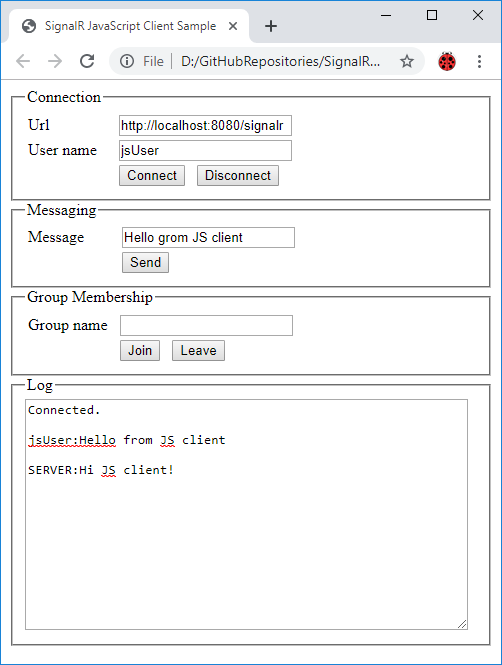Select the SignalR JavaScript Client Sample tab
Viewport: 502px width, 665px height.
[x=128, y=26]
